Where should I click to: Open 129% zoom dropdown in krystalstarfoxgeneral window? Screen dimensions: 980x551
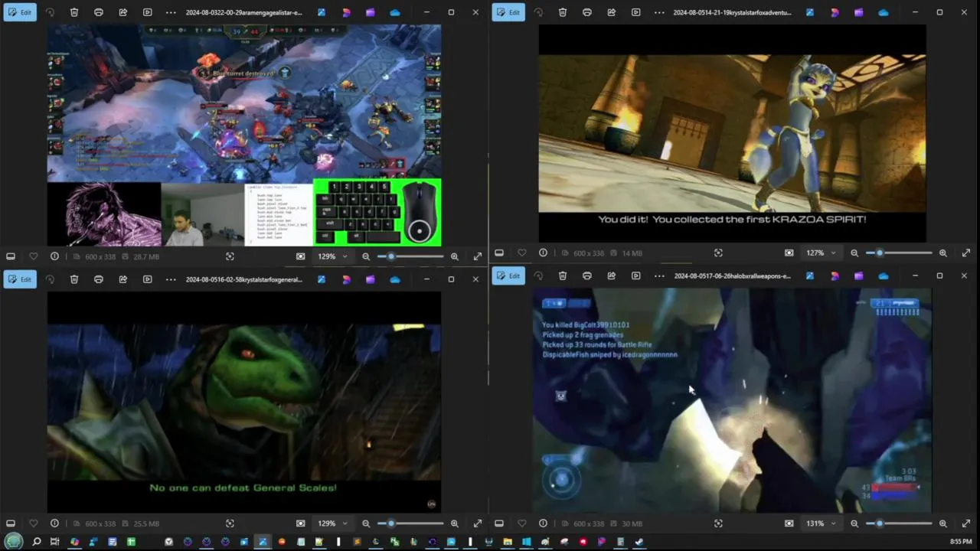(332, 523)
